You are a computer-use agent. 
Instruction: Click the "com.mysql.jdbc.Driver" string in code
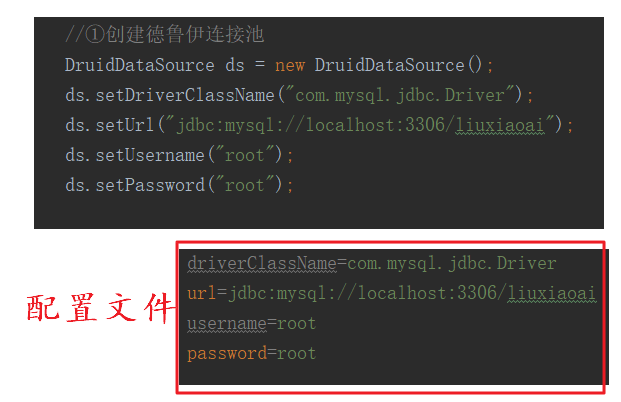tap(400, 95)
